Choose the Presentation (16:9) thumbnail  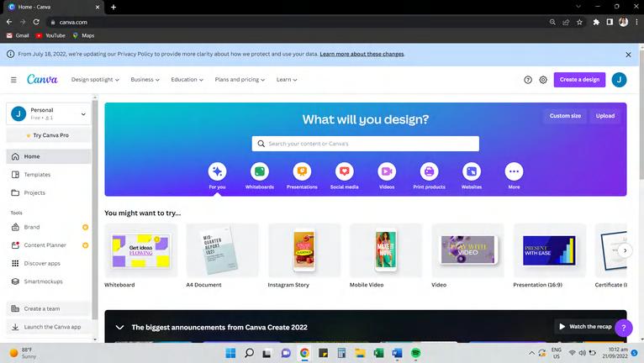tap(550, 250)
